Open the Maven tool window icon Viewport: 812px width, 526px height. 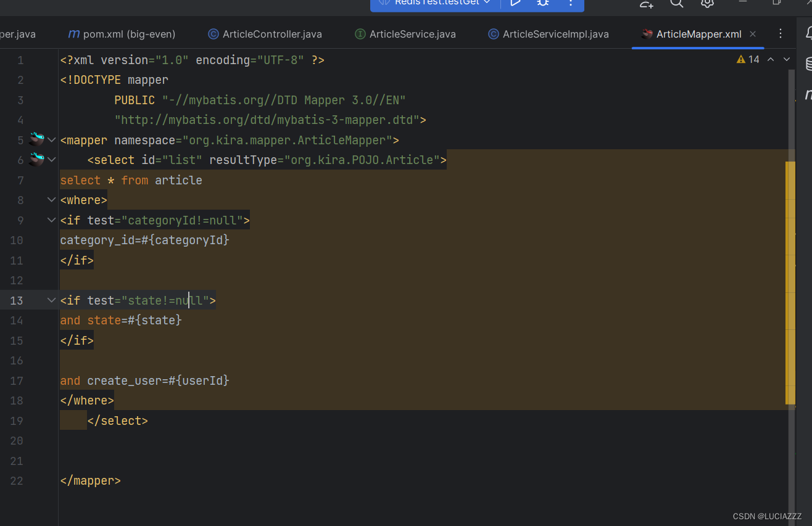point(808,92)
